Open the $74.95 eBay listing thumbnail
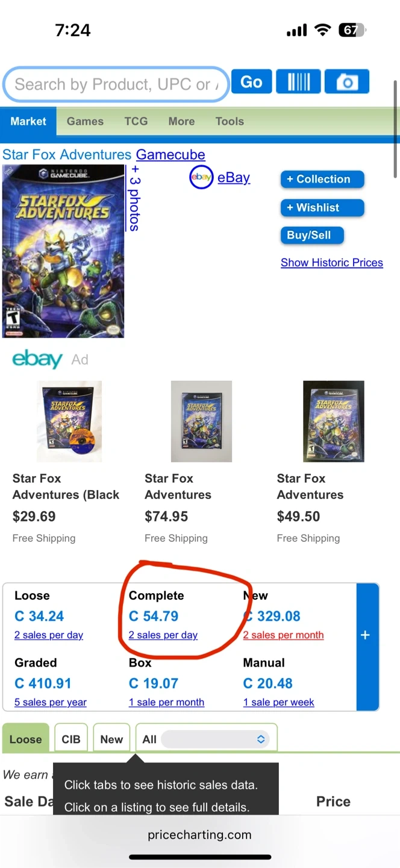 pos(201,421)
